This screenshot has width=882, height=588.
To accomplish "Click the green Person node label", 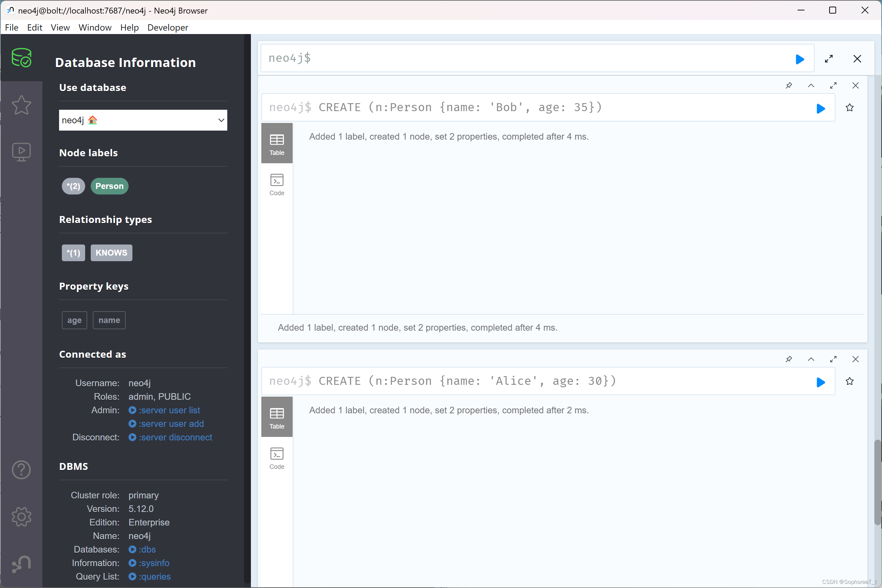I will pos(109,186).
